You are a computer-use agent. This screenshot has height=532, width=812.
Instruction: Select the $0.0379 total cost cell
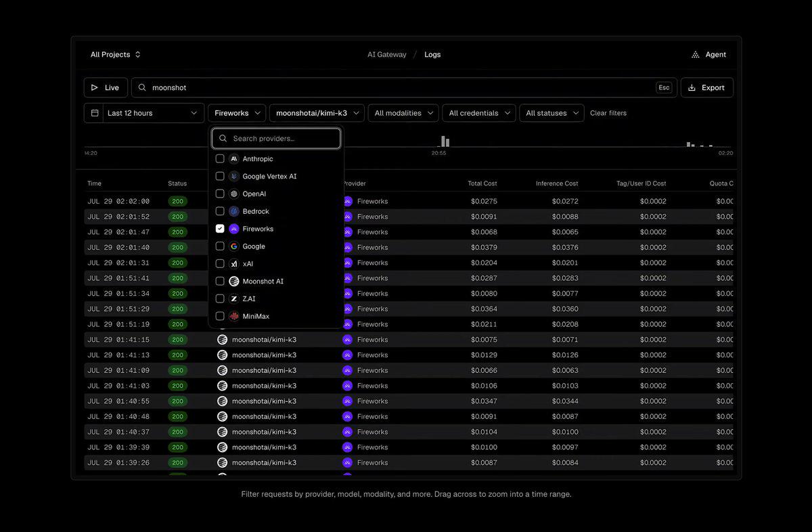[x=483, y=247]
